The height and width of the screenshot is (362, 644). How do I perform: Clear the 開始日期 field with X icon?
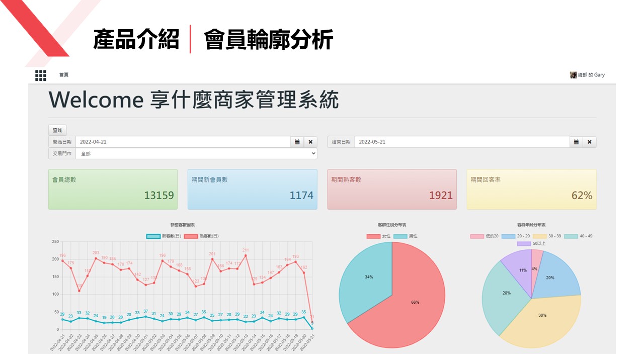[310, 142]
